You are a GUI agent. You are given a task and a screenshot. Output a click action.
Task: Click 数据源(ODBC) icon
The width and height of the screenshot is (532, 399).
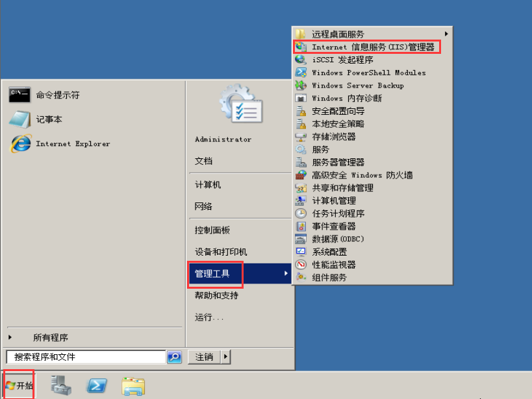coord(301,239)
